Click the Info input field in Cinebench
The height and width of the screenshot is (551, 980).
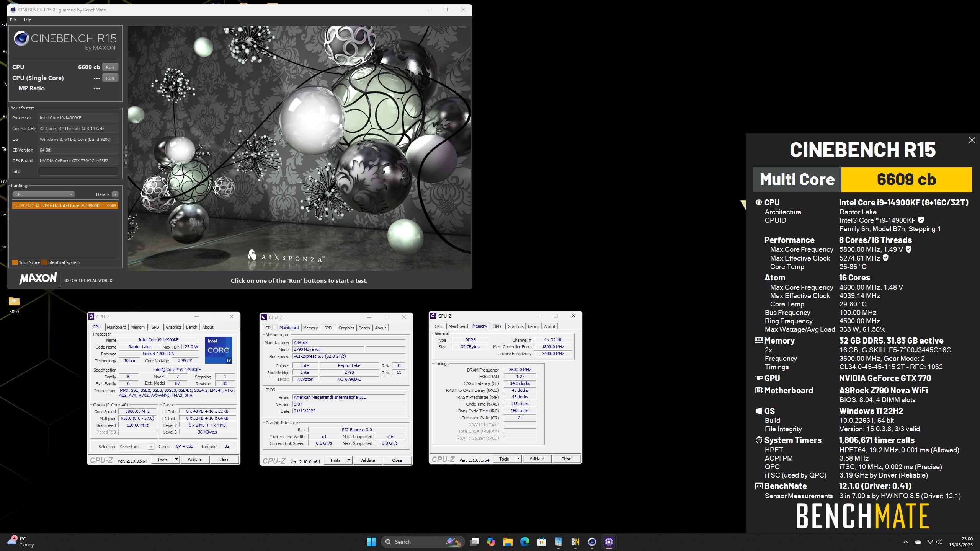pyautogui.click(x=78, y=171)
